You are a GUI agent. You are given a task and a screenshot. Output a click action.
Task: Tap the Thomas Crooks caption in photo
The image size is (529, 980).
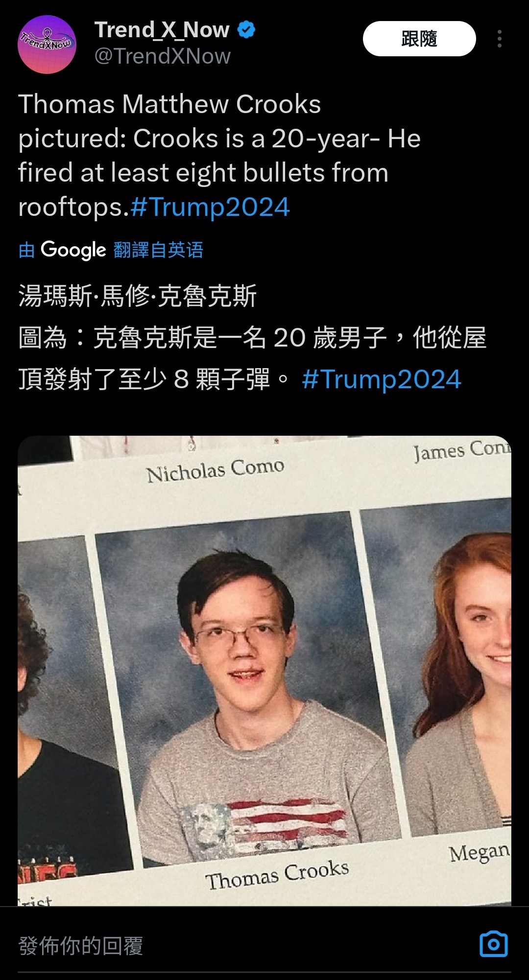[x=277, y=875]
